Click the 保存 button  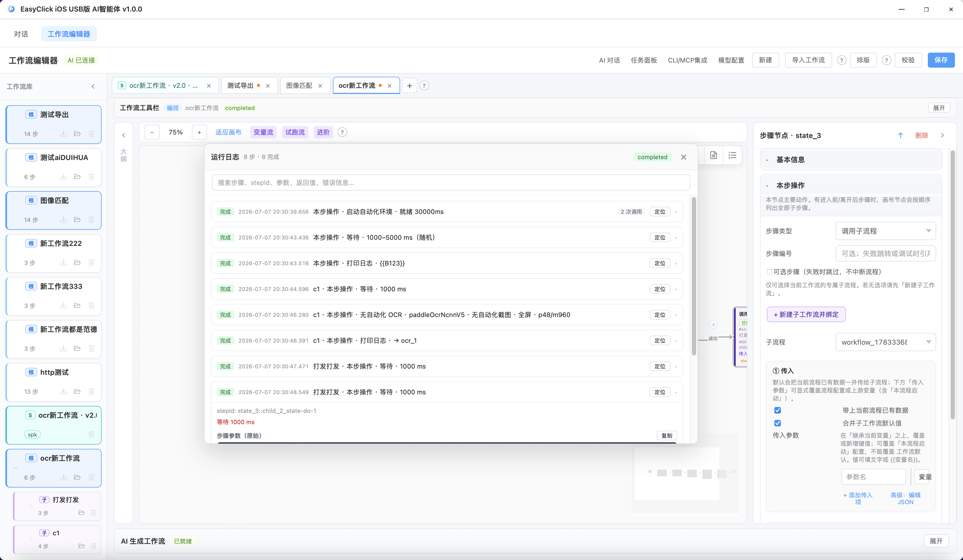tap(941, 60)
